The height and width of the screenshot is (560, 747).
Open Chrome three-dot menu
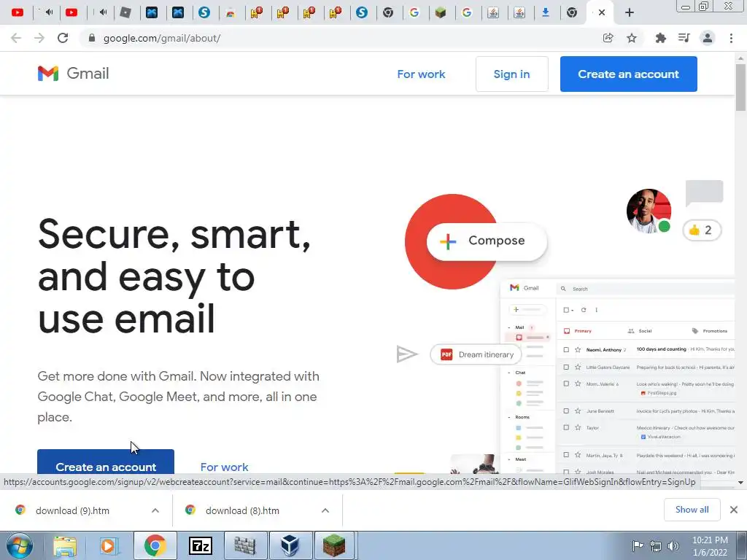(x=731, y=38)
